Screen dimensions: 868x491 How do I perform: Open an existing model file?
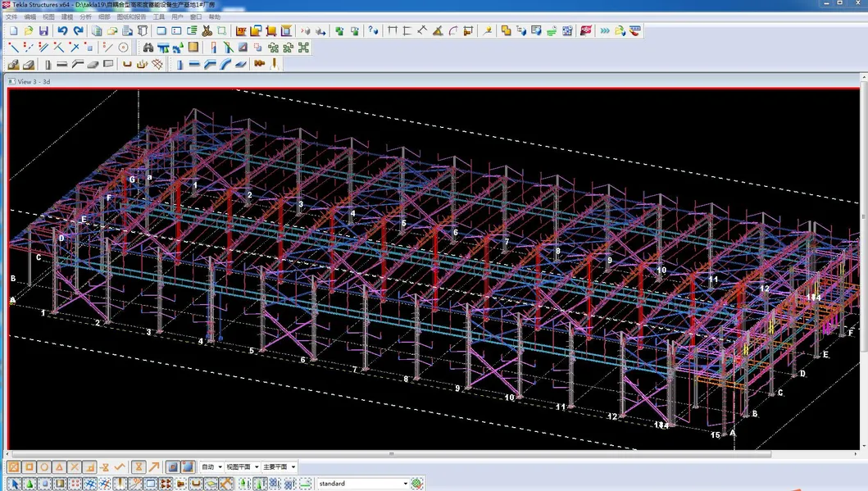pyautogui.click(x=27, y=30)
